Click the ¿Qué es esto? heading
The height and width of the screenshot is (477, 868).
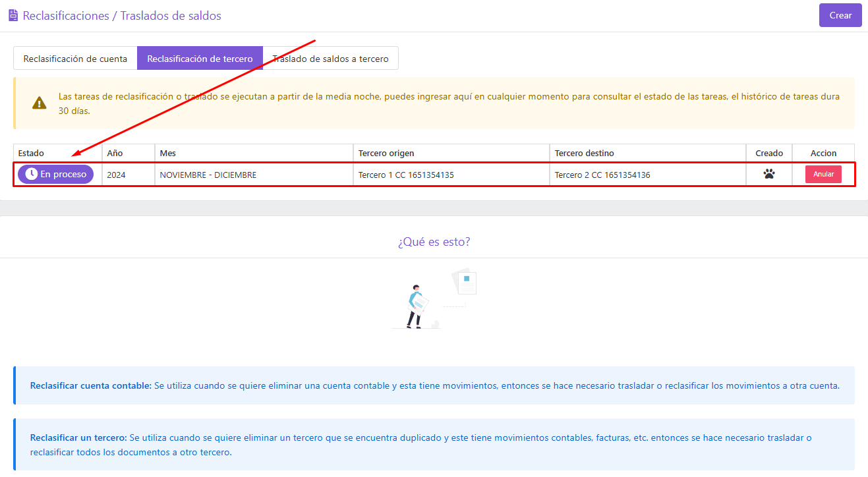434,242
